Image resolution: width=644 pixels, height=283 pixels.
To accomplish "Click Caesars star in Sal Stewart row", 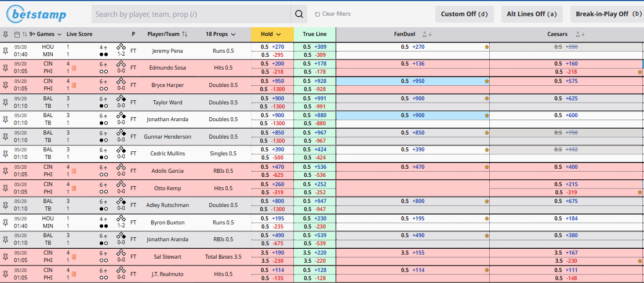I will pos(639,260).
